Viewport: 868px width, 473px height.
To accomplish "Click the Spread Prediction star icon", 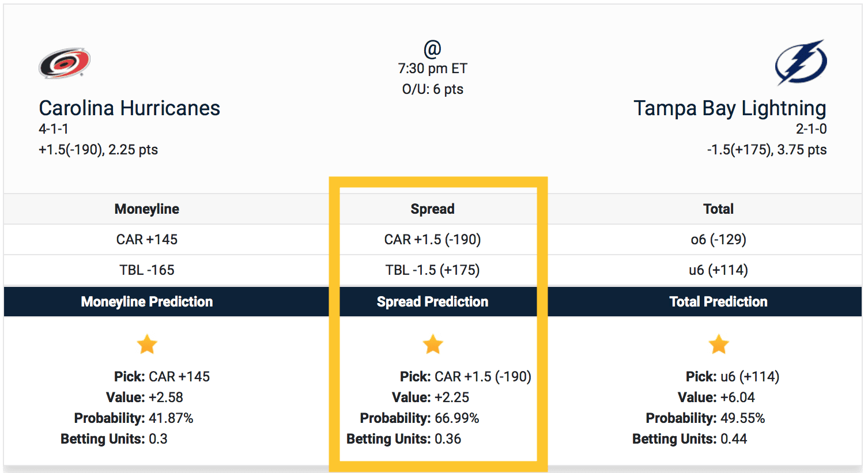I will point(433,345).
